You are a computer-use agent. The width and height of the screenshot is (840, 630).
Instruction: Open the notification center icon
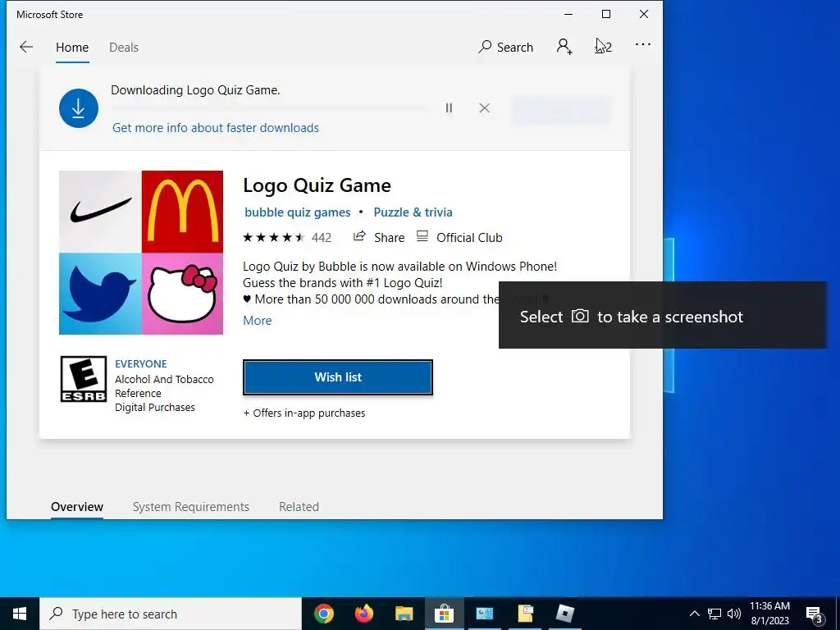(815, 614)
